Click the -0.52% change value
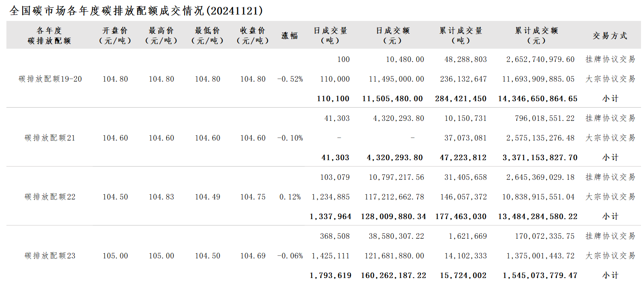This screenshot has height=284, width=644. (290, 79)
